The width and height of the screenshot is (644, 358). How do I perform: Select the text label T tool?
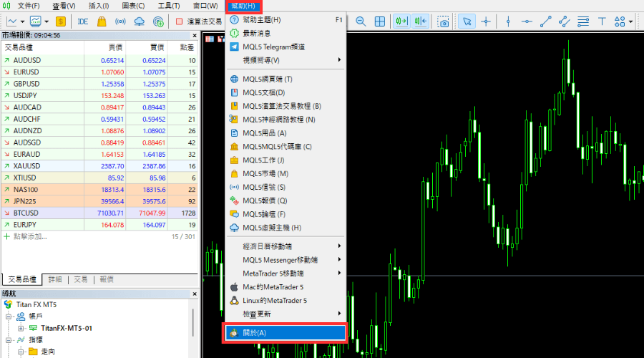coord(601,21)
